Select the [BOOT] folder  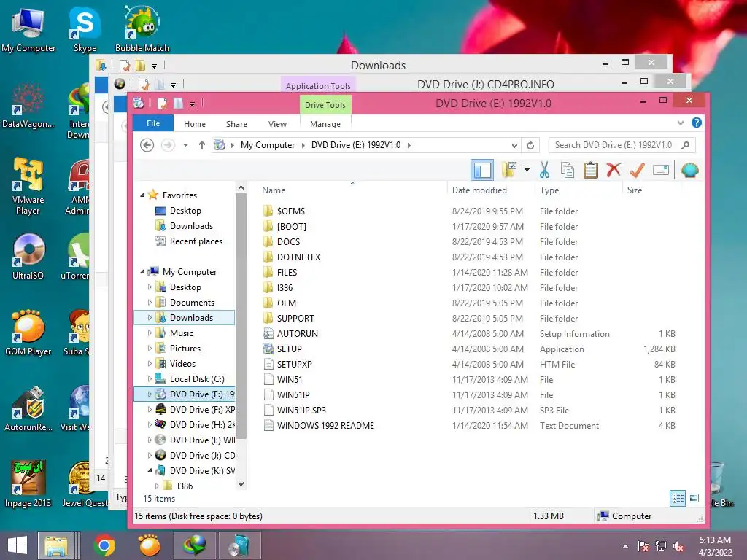point(292,226)
